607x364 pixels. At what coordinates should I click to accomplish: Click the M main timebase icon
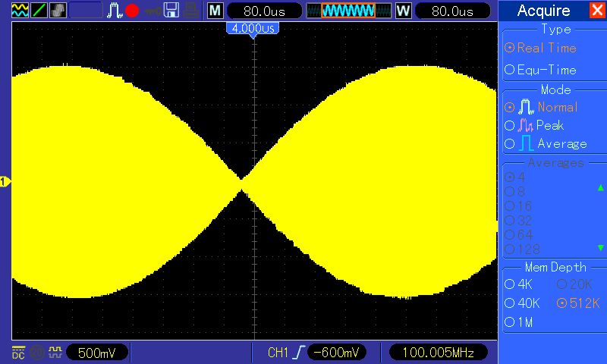[215, 11]
